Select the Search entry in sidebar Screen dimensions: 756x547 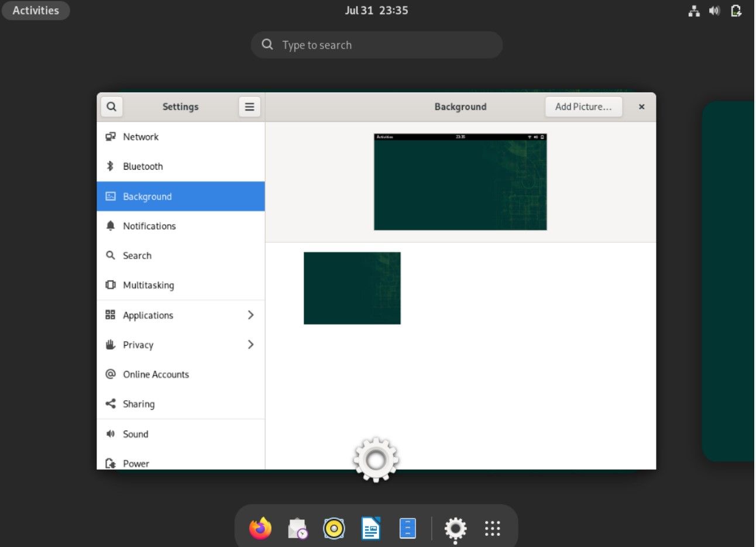coord(181,255)
